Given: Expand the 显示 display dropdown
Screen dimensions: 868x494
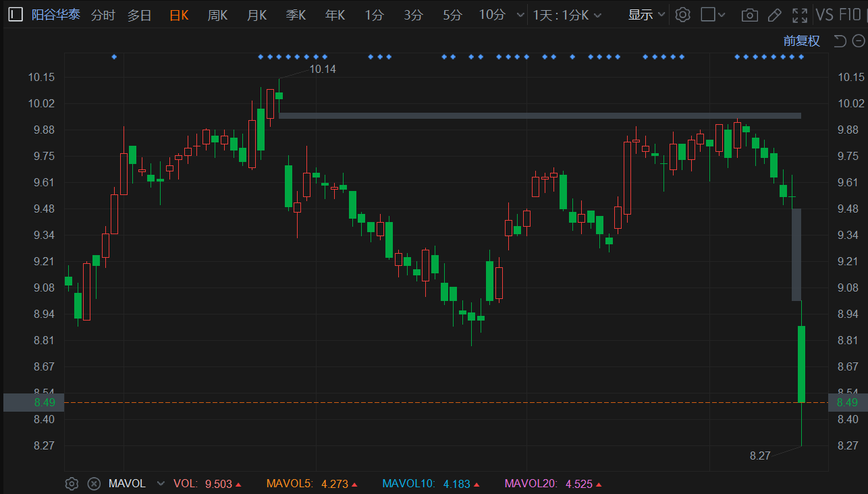Looking at the screenshot, I should (x=647, y=15).
